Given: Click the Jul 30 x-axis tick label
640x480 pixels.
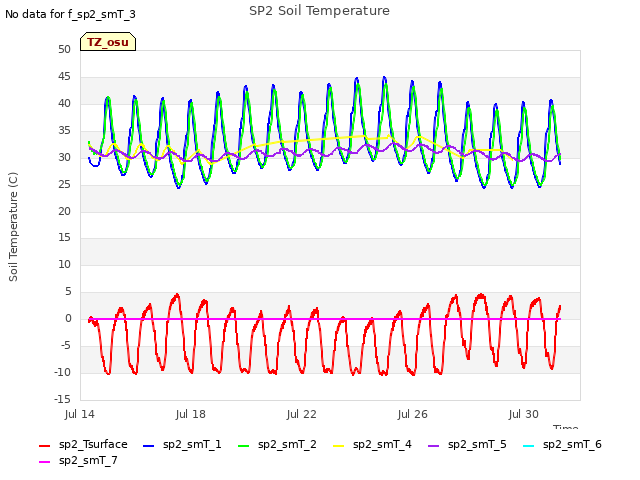Looking at the screenshot, I should coord(524,415).
